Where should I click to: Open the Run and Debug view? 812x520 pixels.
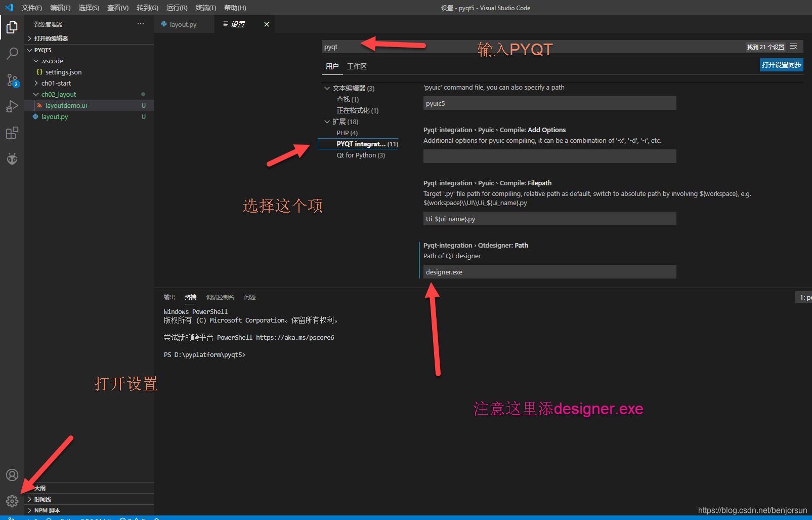pyautogui.click(x=12, y=106)
